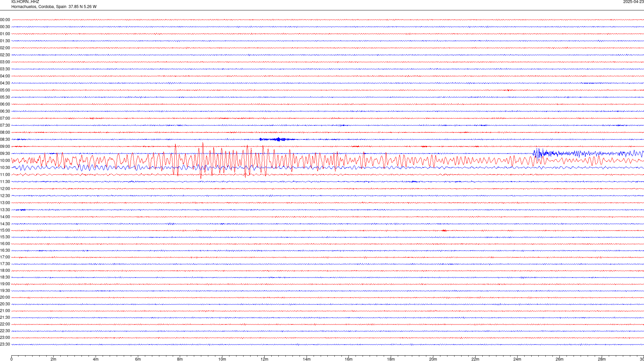This screenshot has width=644, height=362.
Task: Select the 00:30 time row label
Action: click(5, 27)
